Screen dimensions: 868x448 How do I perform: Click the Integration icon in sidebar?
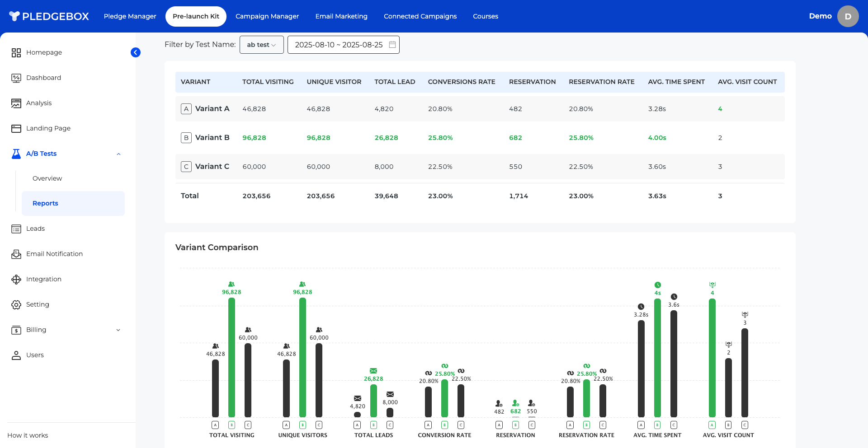pyautogui.click(x=16, y=280)
